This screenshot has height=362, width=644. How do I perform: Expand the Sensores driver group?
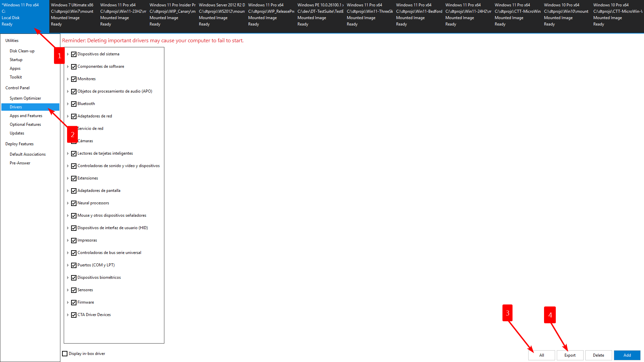[68, 290]
